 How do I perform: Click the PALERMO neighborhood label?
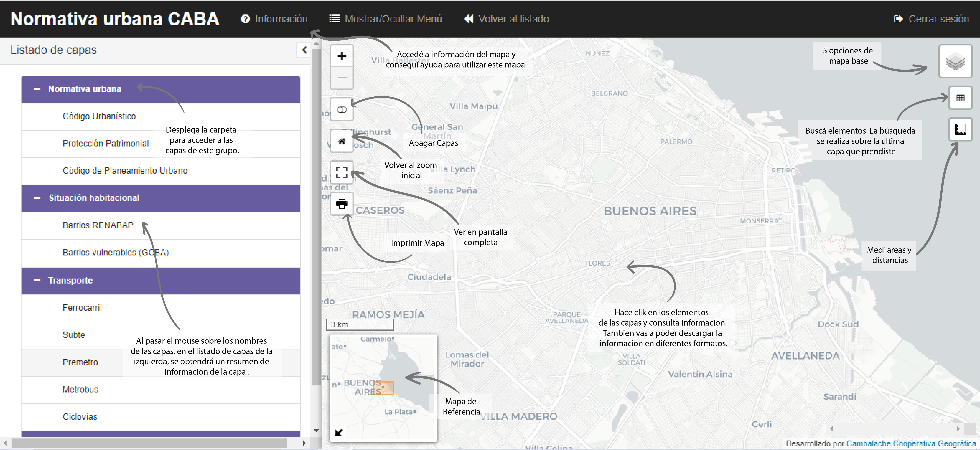coord(676,142)
